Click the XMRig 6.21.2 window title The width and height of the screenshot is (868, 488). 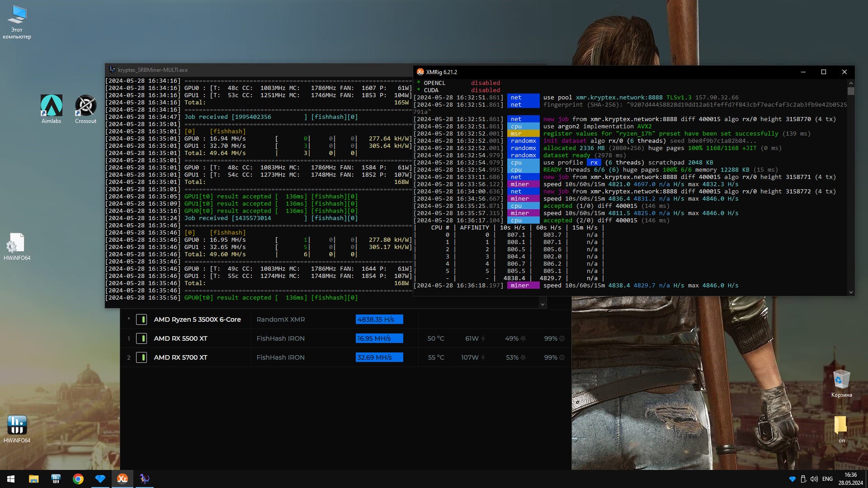441,72
